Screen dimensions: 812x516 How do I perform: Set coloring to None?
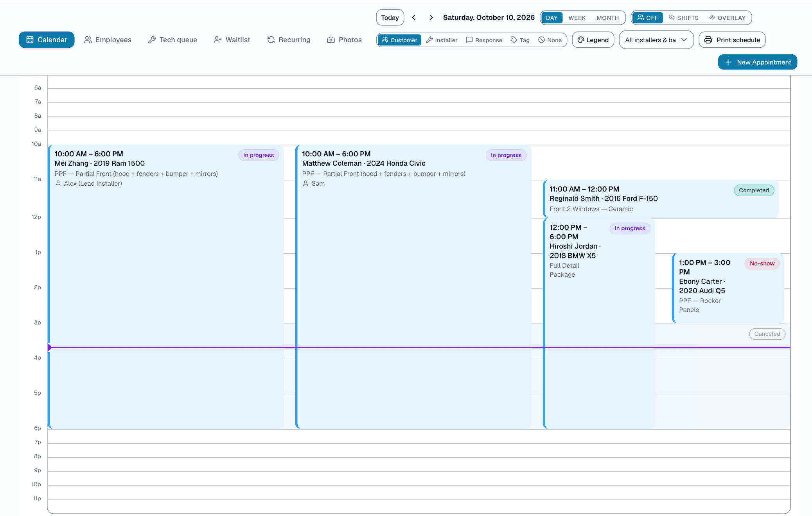550,40
